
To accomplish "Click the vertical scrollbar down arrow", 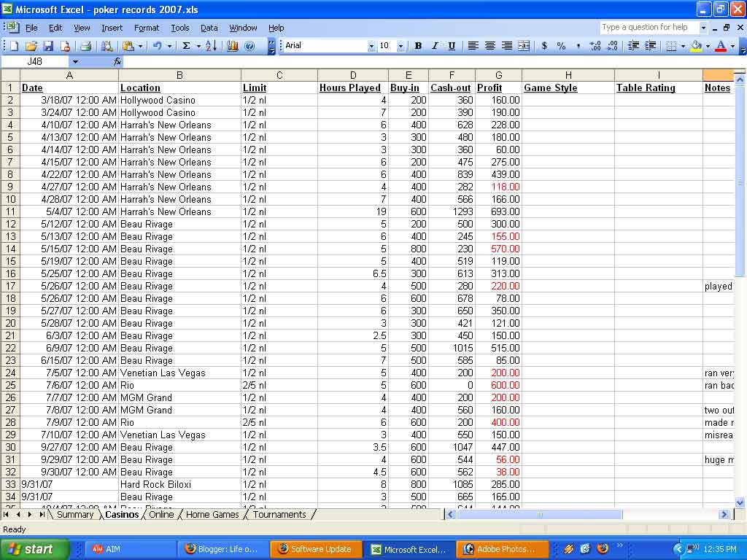I will [x=740, y=502].
